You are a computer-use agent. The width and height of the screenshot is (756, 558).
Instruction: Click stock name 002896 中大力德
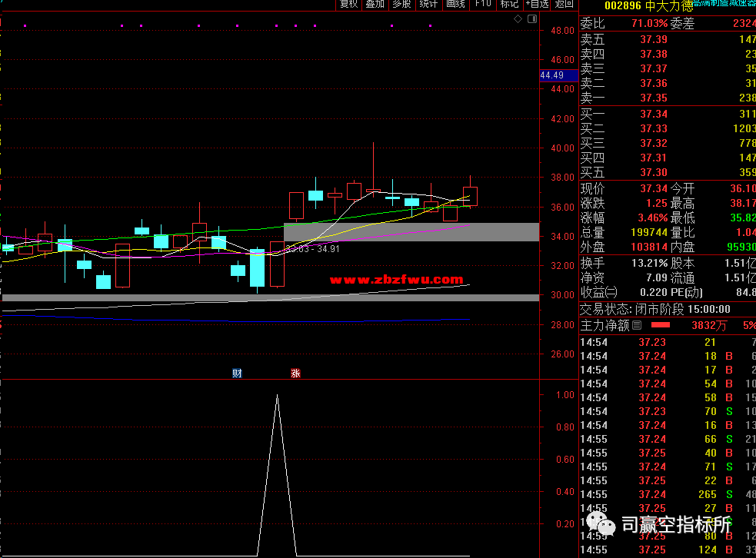648,6
